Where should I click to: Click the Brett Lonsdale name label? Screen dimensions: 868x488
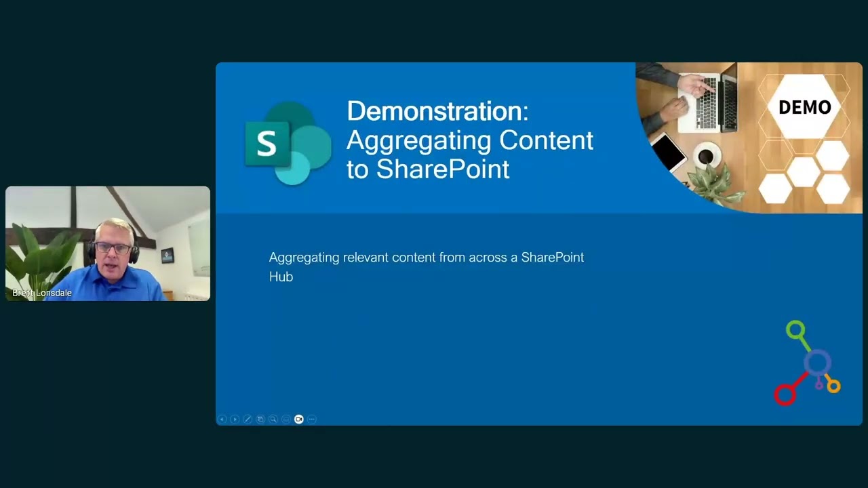(42, 293)
